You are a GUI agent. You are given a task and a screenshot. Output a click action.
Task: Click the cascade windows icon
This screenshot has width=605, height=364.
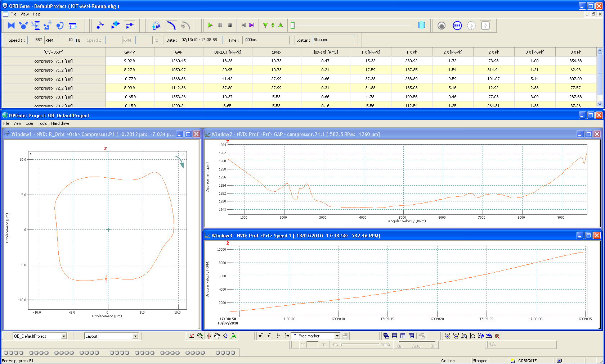point(386,336)
